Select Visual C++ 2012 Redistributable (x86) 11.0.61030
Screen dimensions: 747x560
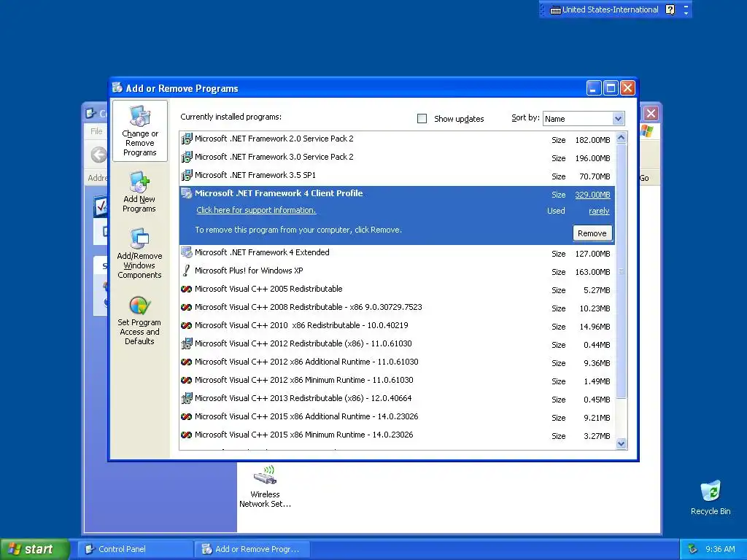(x=398, y=344)
